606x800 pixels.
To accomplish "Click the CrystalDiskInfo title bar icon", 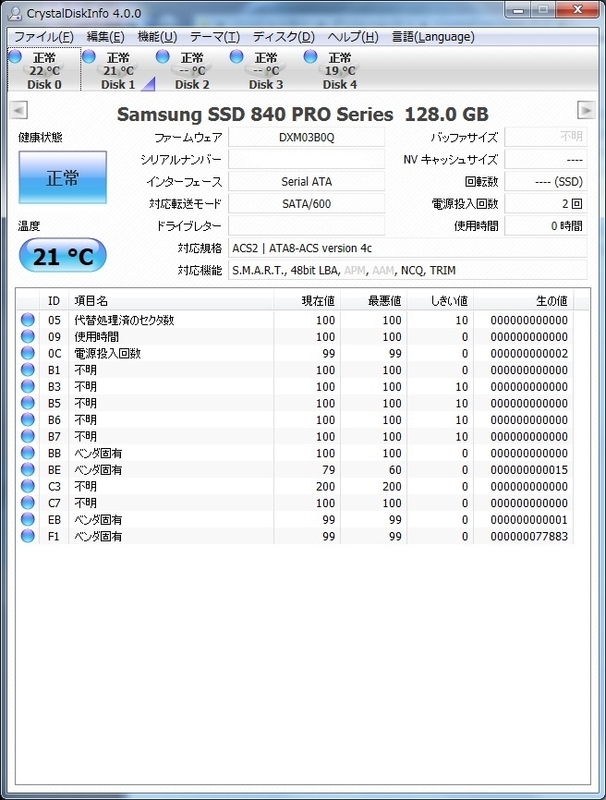I will (15, 13).
